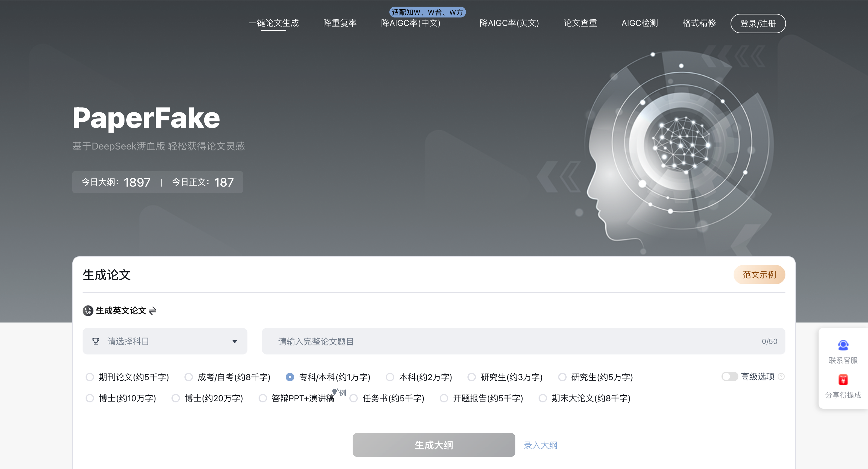Click the translate icon beside 生成英文论文
Image resolution: width=868 pixels, height=469 pixels.
pos(88,310)
